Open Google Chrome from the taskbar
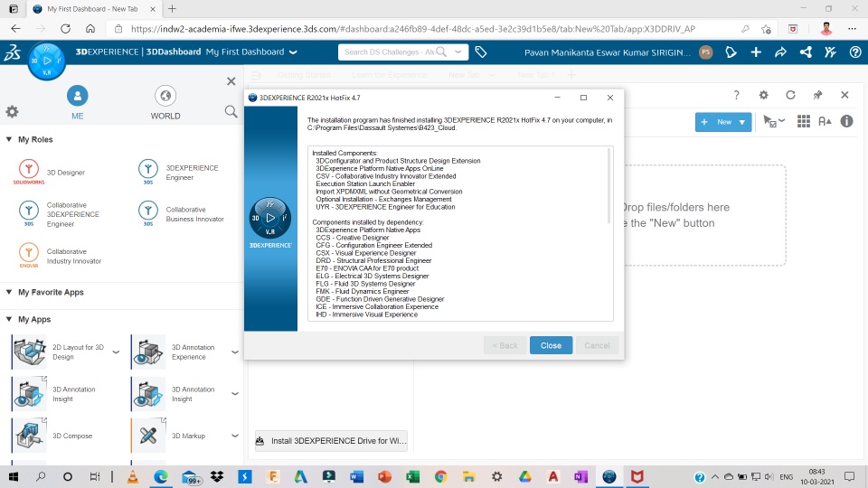 (440, 476)
